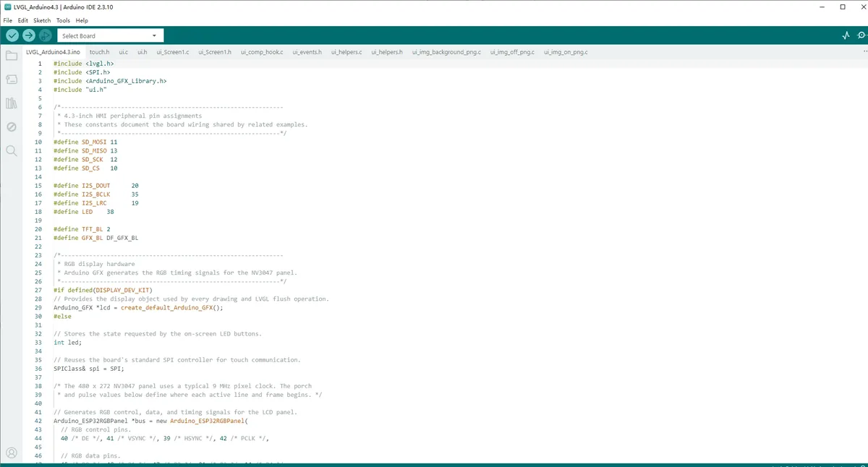Click the #define TFT_BL 2 line
The height and width of the screenshot is (467, 868).
coord(82,229)
